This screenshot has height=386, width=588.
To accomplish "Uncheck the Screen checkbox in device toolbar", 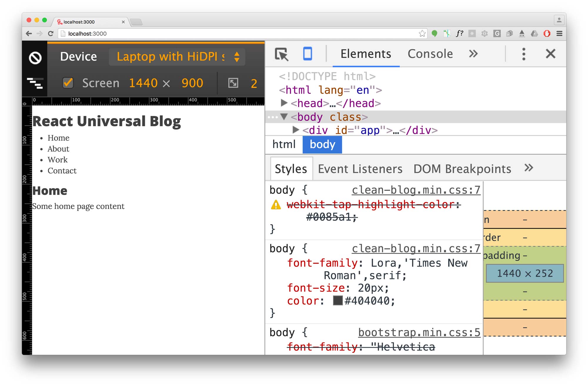I will click(x=68, y=83).
